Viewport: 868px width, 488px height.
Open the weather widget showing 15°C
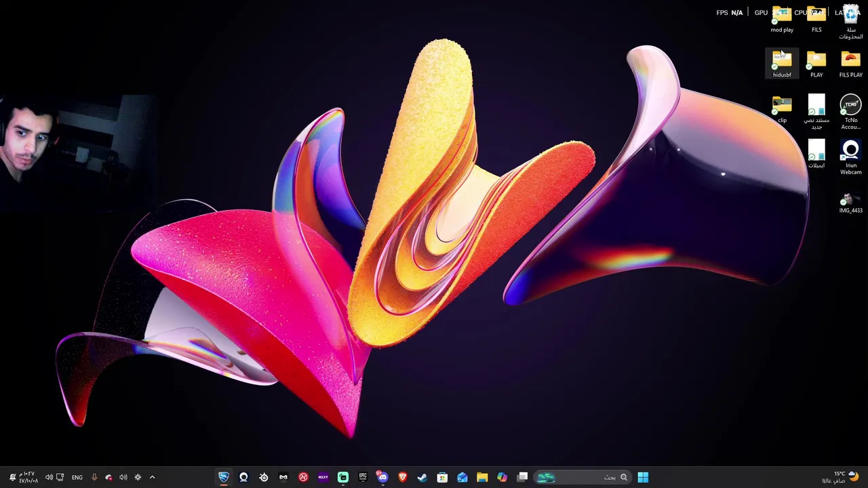840,477
